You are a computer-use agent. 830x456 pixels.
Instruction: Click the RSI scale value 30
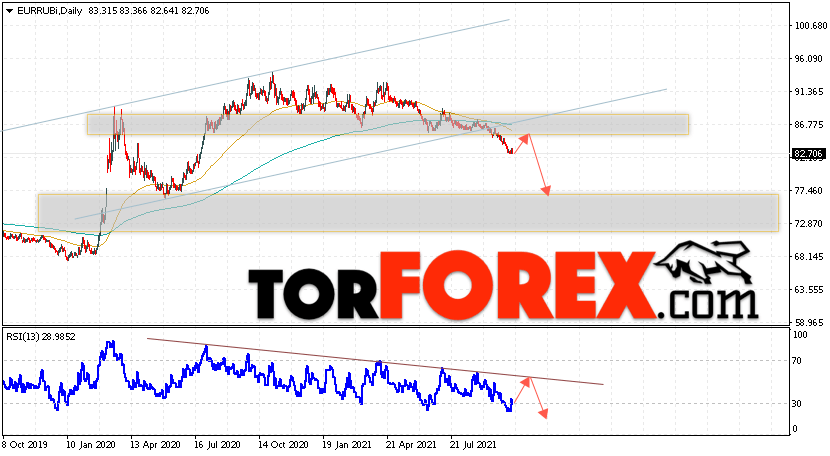click(797, 404)
